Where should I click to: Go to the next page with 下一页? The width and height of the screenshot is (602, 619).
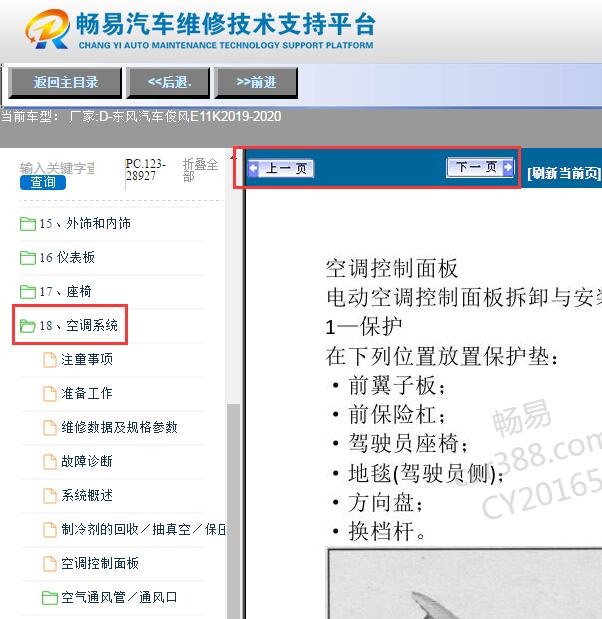(480, 167)
